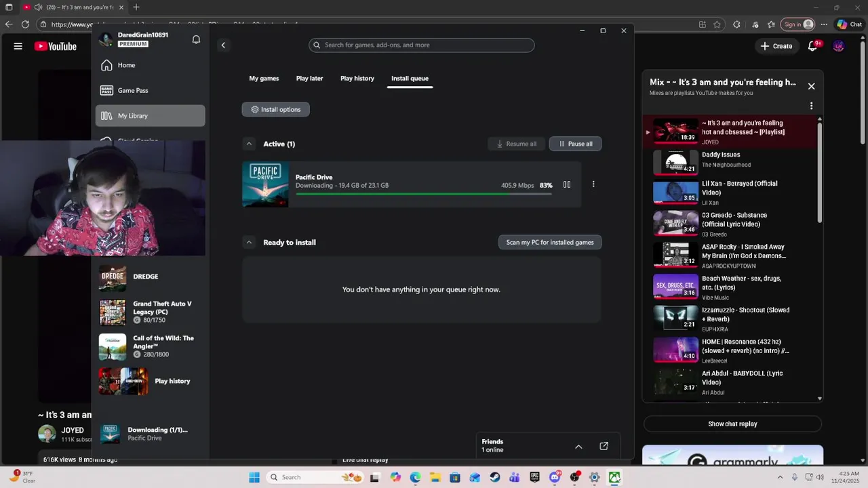
Task: Open Steam from the taskbar
Action: 495,477
